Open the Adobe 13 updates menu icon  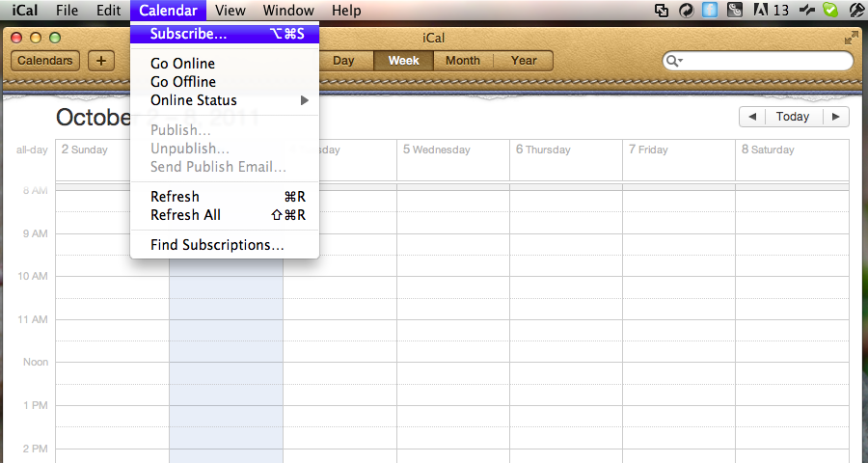[772, 10]
